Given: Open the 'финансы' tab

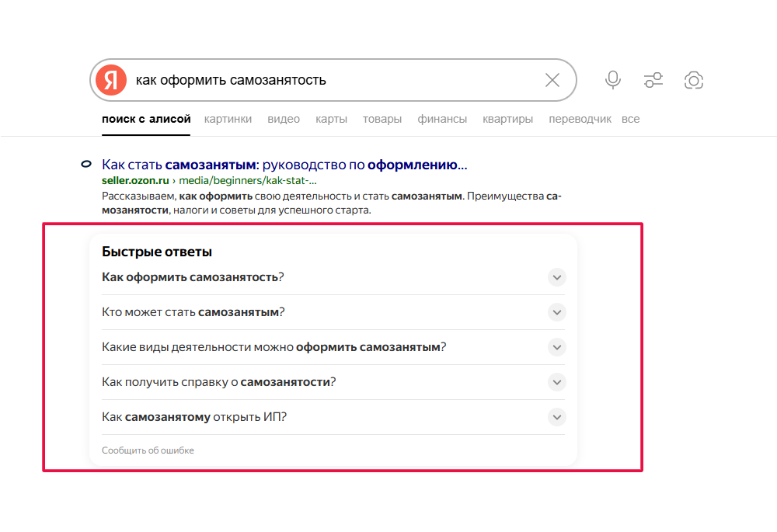Looking at the screenshot, I should tap(442, 119).
